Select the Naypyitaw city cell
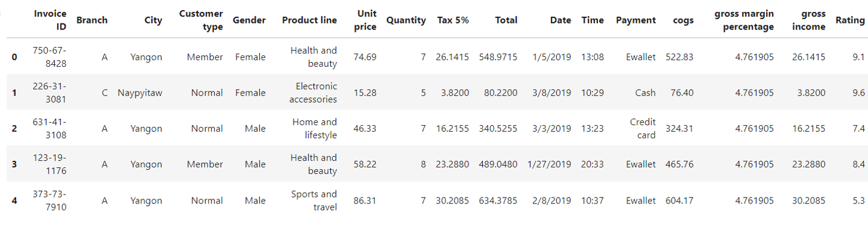This screenshot has height=227, width=868. tap(140, 93)
